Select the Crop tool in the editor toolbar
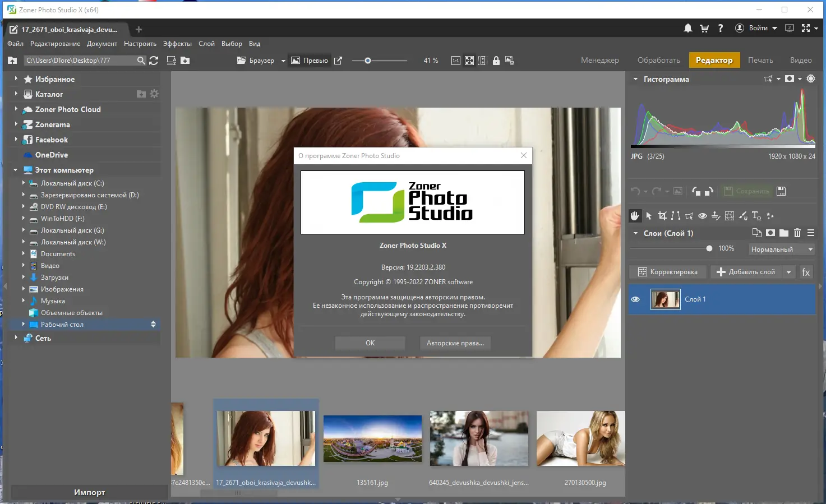This screenshot has width=826, height=504. point(662,216)
